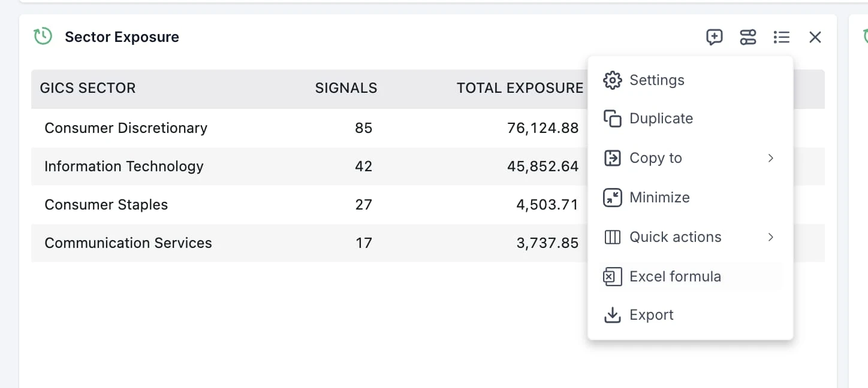Viewport: 868px width, 388px height.
Task: Select Settings from the menu
Action: click(x=656, y=80)
